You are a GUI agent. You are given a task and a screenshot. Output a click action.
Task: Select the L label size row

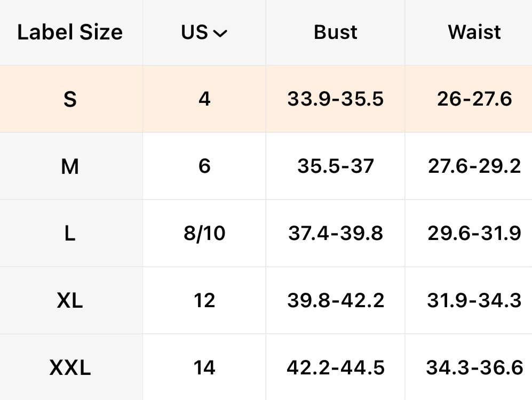click(70, 234)
